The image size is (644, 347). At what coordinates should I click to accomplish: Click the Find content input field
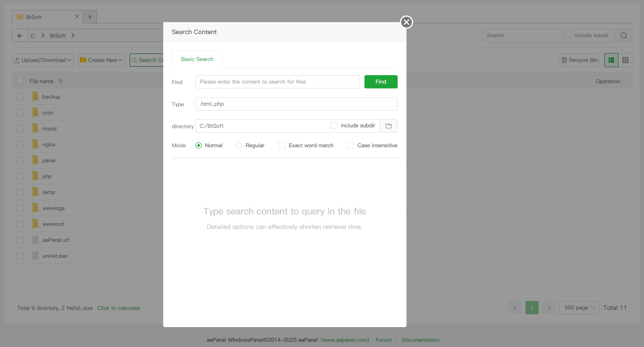pyautogui.click(x=277, y=82)
